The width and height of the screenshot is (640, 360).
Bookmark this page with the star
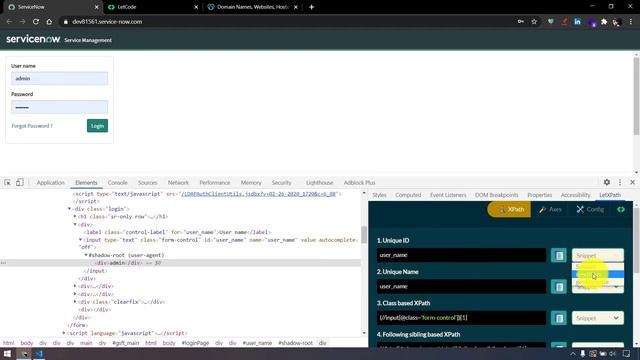click(534, 22)
